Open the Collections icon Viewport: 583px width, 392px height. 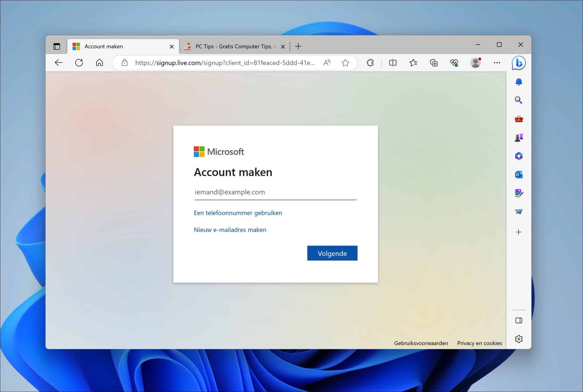(434, 63)
